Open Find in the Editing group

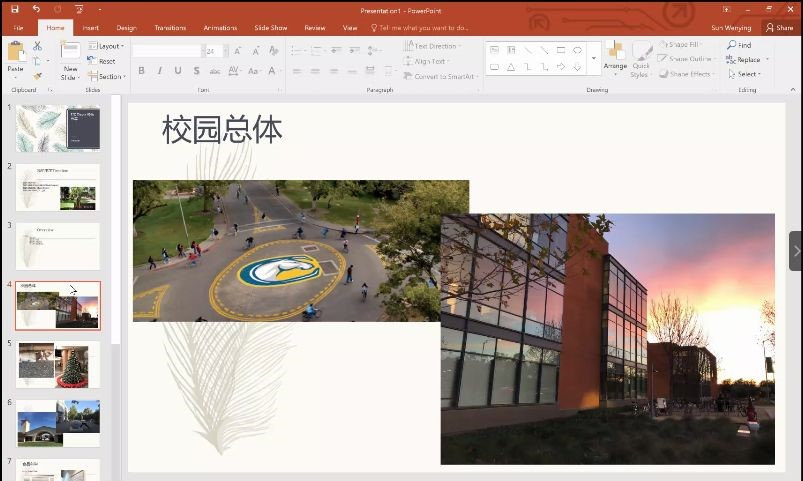point(739,46)
